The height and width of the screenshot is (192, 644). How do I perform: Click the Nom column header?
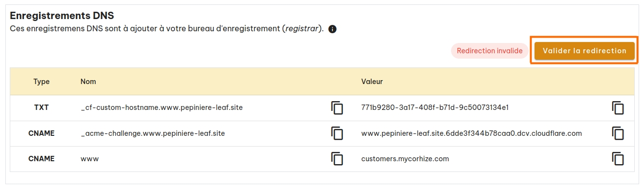(88, 82)
